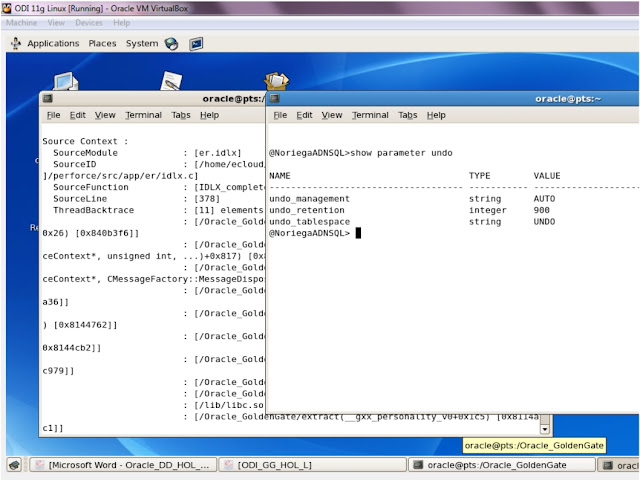Click the left terminal window menu icon
This screenshot has width=640, height=480.
48,98
